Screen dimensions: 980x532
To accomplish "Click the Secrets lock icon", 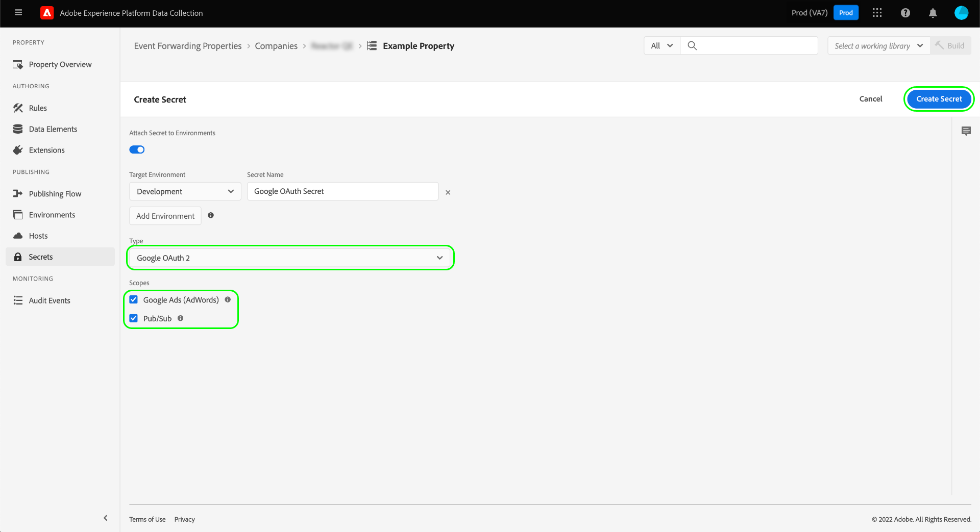I will (18, 257).
